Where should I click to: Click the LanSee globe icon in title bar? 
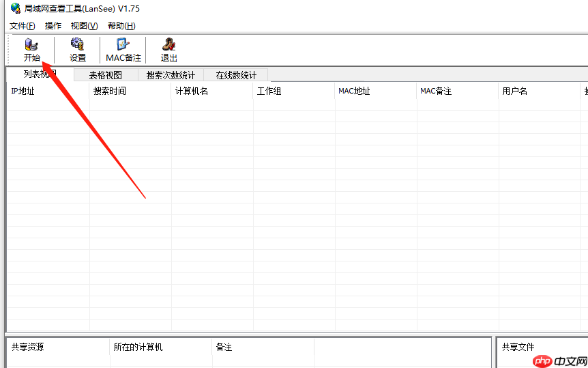point(16,8)
